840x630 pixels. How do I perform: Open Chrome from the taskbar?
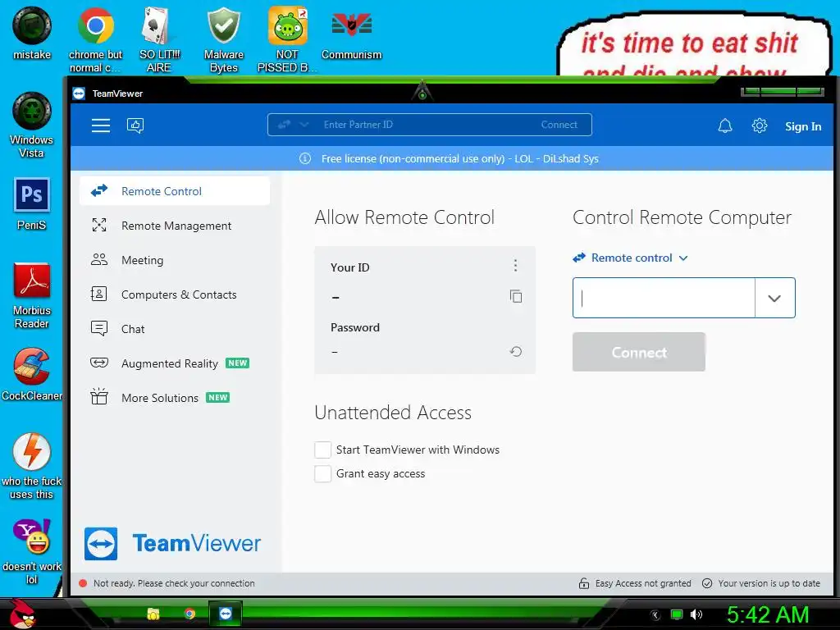point(189,614)
